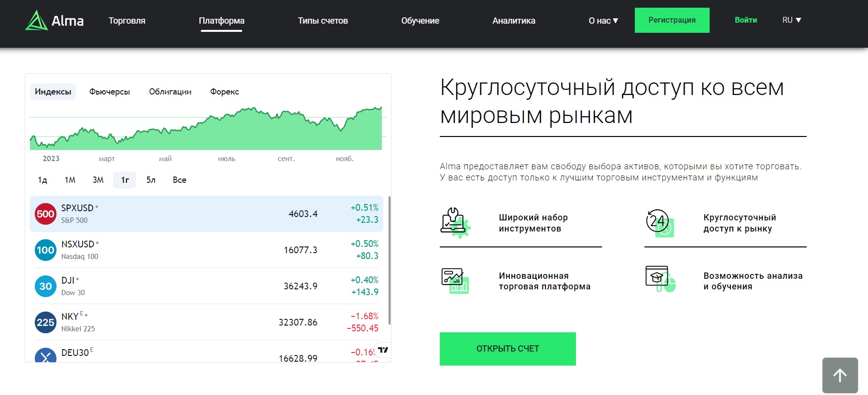Click the DEU30 symbol name
The width and height of the screenshot is (868, 395).
[75, 353]
